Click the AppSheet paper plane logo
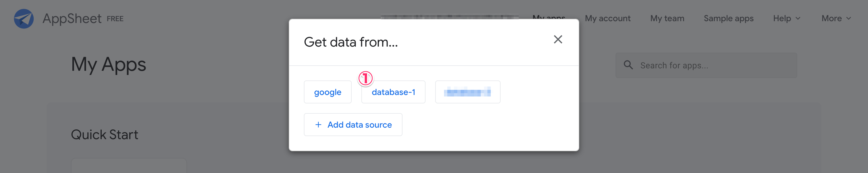The image size is (868, 173). (x=24, y=18)
